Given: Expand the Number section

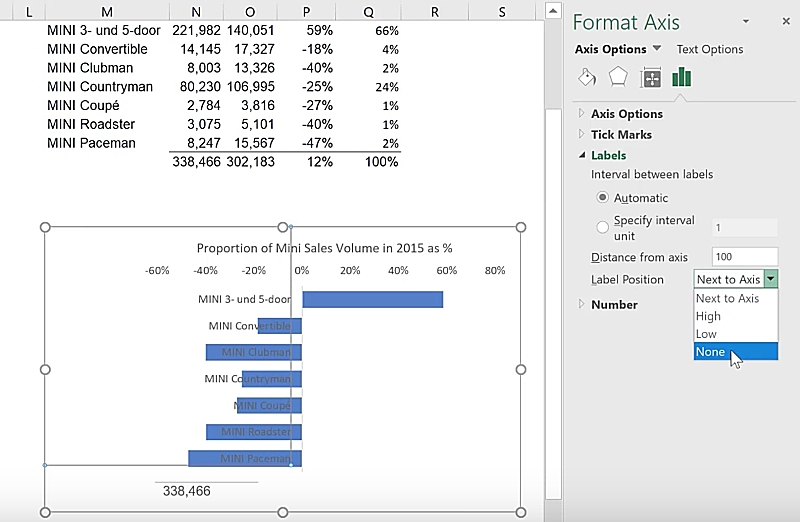Looking at the screenshot, I should [x=613, y=305].
